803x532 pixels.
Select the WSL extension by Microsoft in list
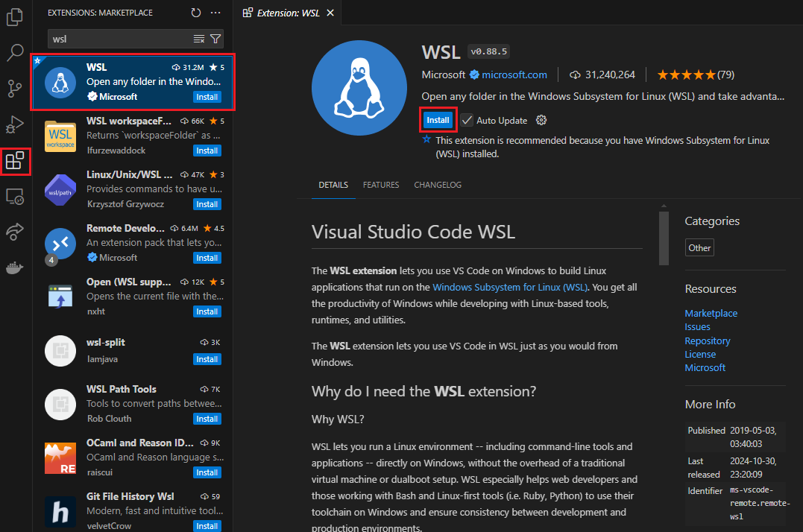tap(133, 82)
